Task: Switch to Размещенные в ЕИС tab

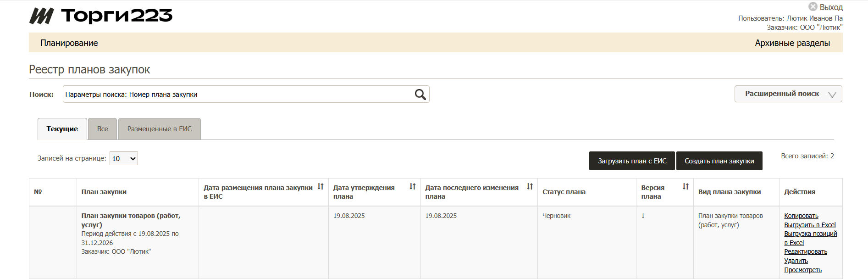Action: (160, 129)
